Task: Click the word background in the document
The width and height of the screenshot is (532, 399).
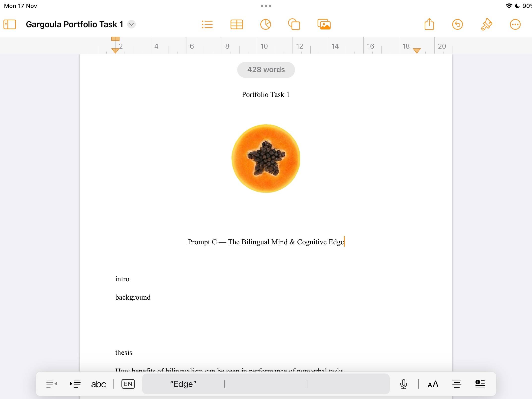Action: coord(133,297)
